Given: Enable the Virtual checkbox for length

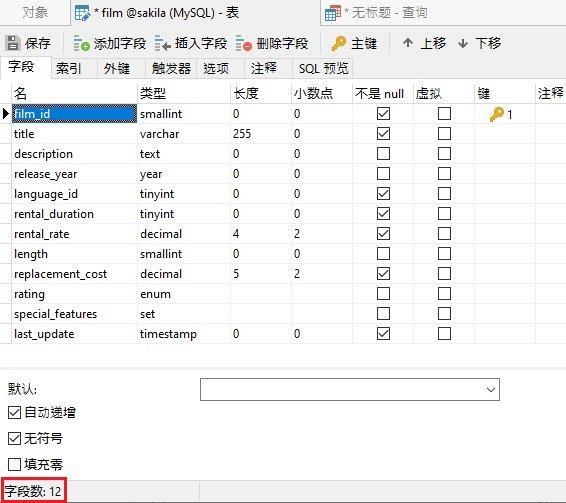Looking at the screenshot, I should [x=444, y=253].
